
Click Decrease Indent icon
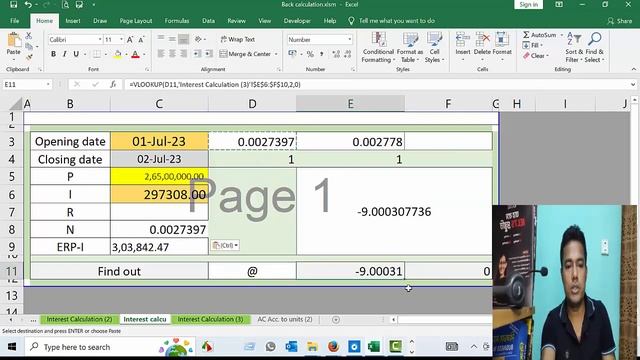(x=197, y=53)
